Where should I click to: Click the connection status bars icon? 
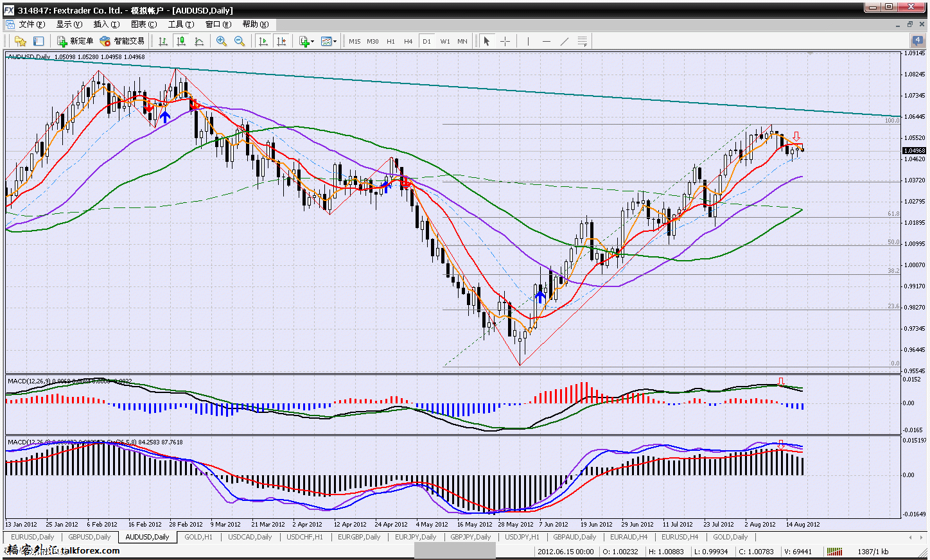click(834, 552)
